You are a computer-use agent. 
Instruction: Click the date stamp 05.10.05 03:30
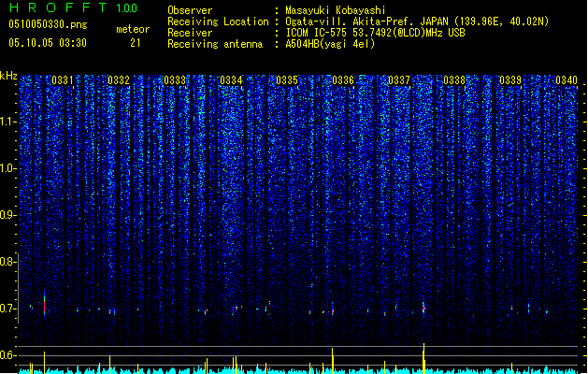[x=48, y=43]
